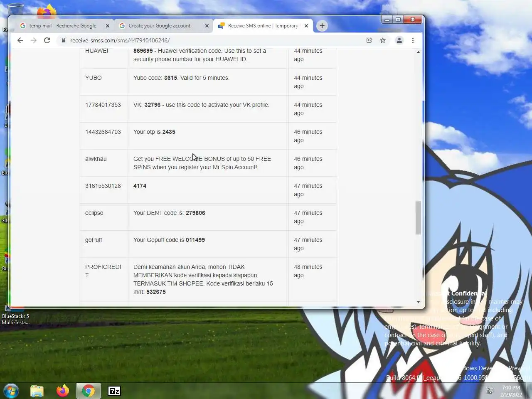Click the scrollbar up arrow

click(418, 52)
